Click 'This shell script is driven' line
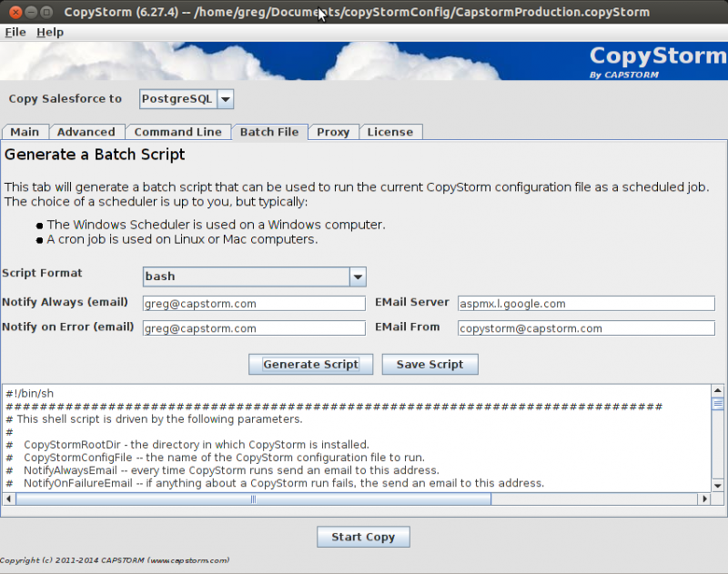728x574 pixels. coord(154,419)
